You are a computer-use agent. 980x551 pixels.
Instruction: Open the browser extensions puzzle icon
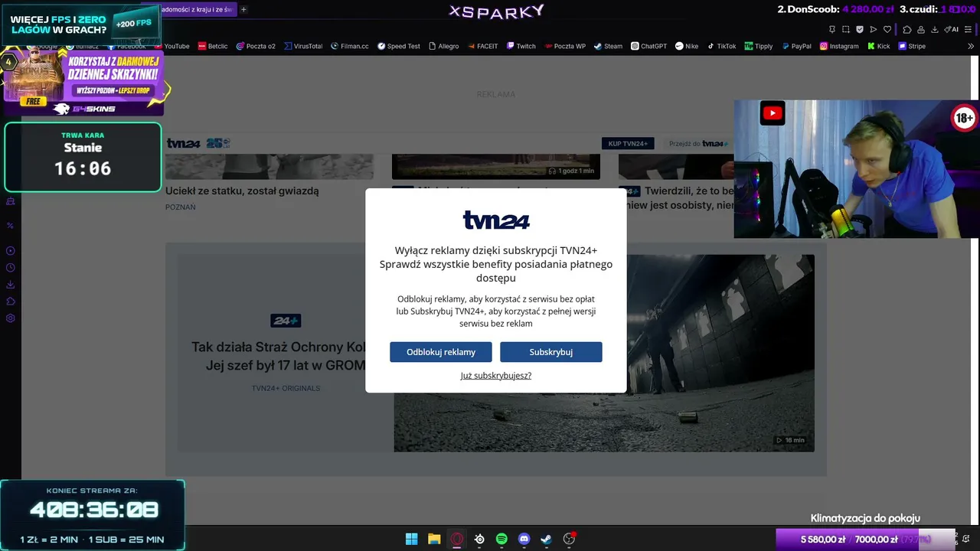(907, 29)
